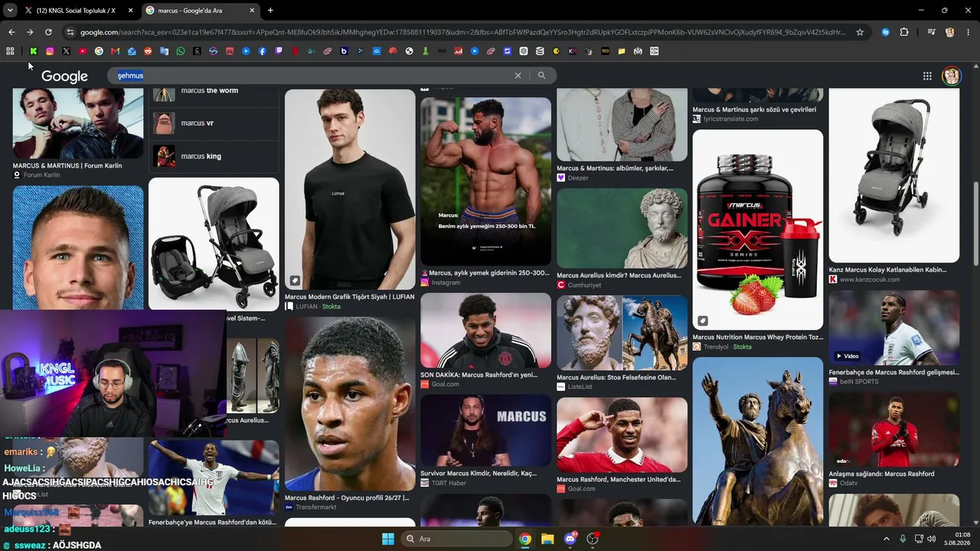Open Discord from the taskbar
Viewport: 980px width, 551px height.
coord(570,539)
